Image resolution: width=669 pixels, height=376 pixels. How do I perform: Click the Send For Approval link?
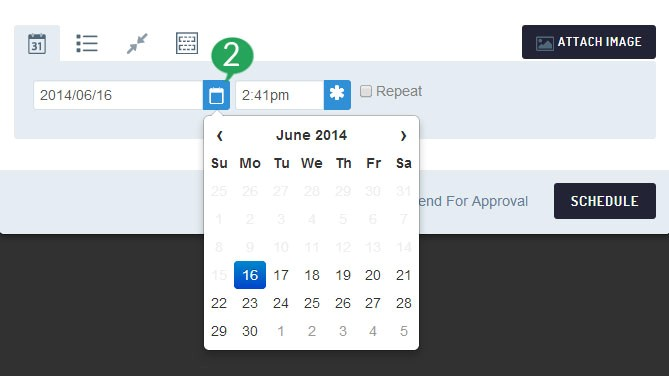(x=473, y=201)
